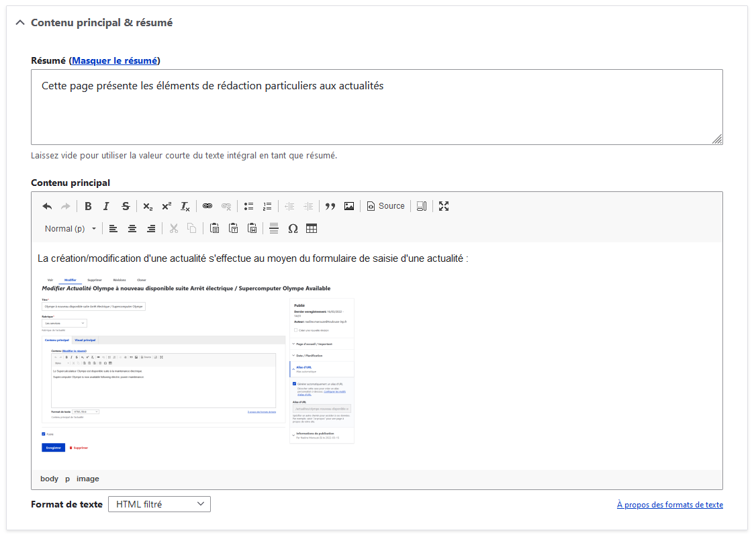Toggle bold formatting in the editor

click(88, 206)
